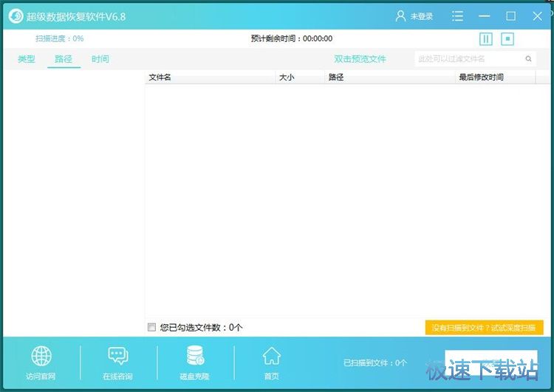The image size is (554, 392).
Task: Stop the scan with stop button
Action: pyautogui.click(x=507, y=38)
